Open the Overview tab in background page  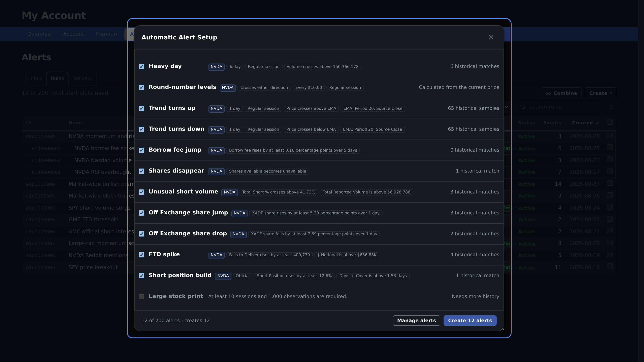tap(39, 34)
